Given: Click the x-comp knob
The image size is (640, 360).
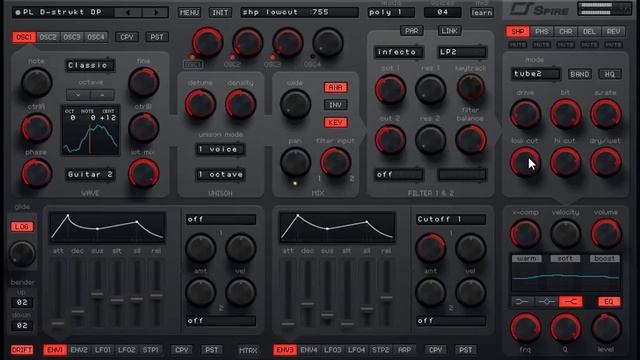Looking at the screenshot, I should [x=525, y=233].
